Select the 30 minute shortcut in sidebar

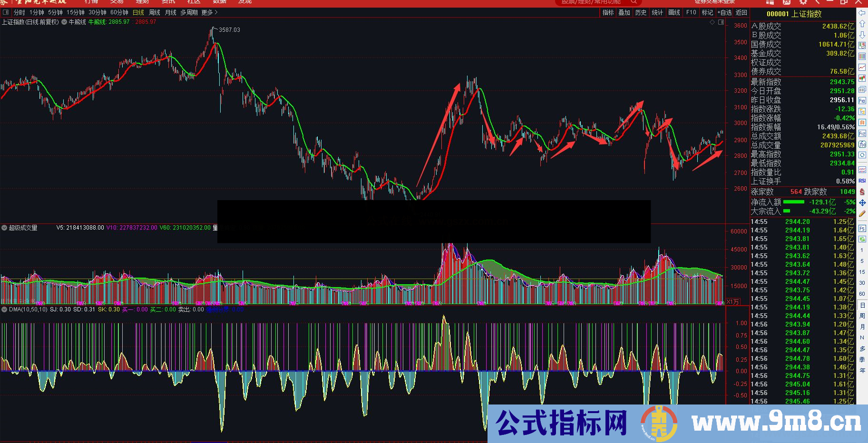tap(862, 283)
